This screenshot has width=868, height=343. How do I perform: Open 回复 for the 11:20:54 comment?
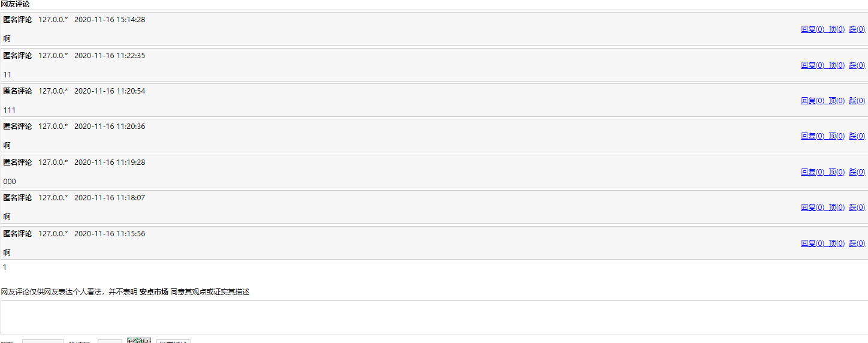(812, 101)
